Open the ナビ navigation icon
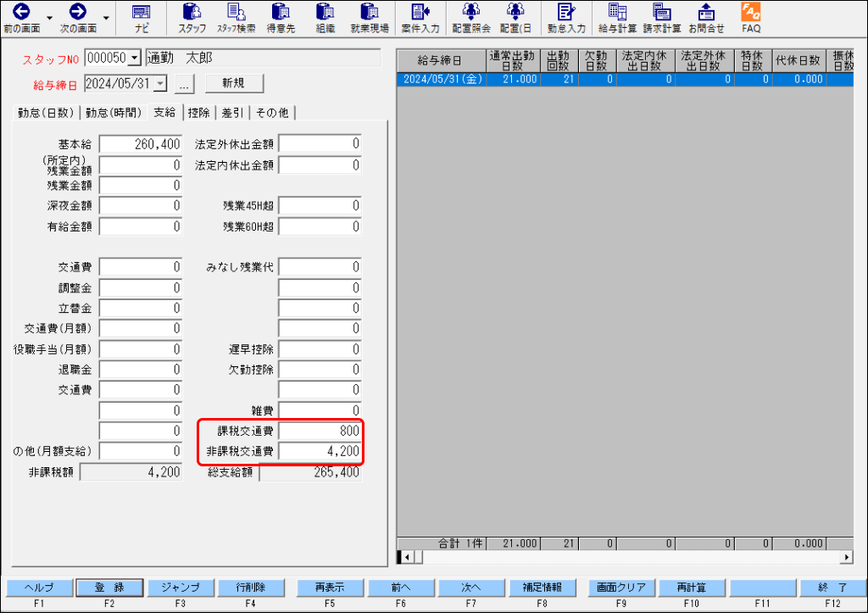 [x=142, y=18]
